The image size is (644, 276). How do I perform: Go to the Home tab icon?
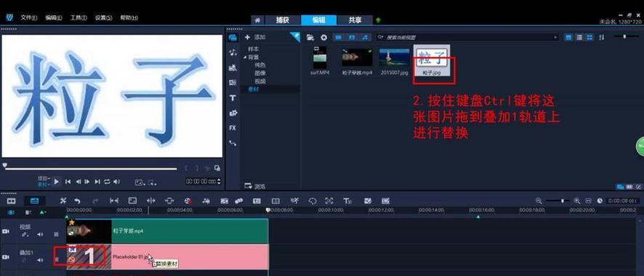[x=257, y=20]
